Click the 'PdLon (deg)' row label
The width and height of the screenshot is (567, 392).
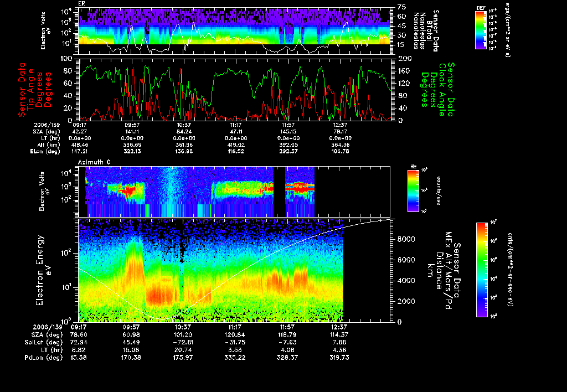[44, 358]
